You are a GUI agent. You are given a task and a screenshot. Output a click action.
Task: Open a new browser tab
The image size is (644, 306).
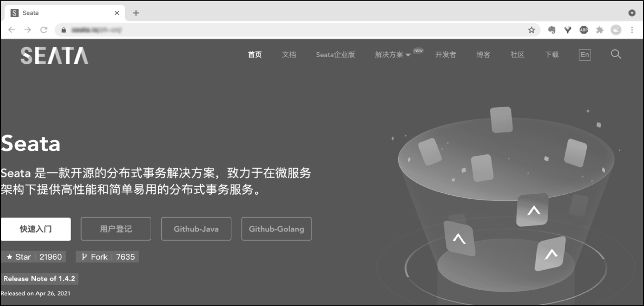[x=136, y=13]
